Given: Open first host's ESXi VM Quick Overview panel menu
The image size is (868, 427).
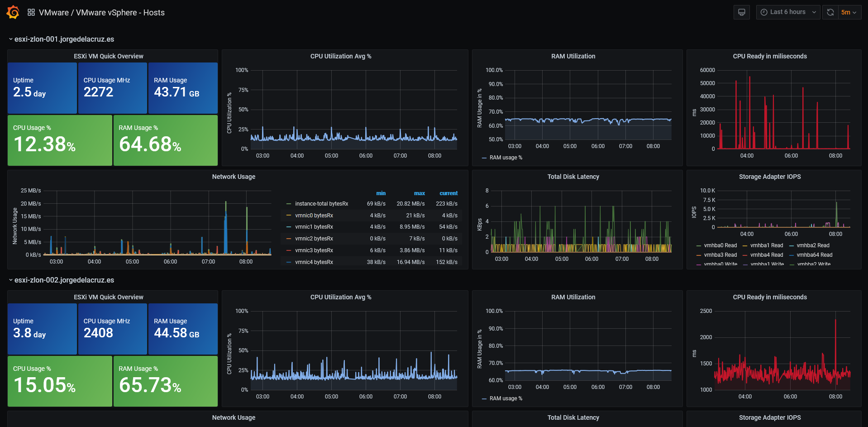Looking at the screenshot, I should (x=109, y=56).
